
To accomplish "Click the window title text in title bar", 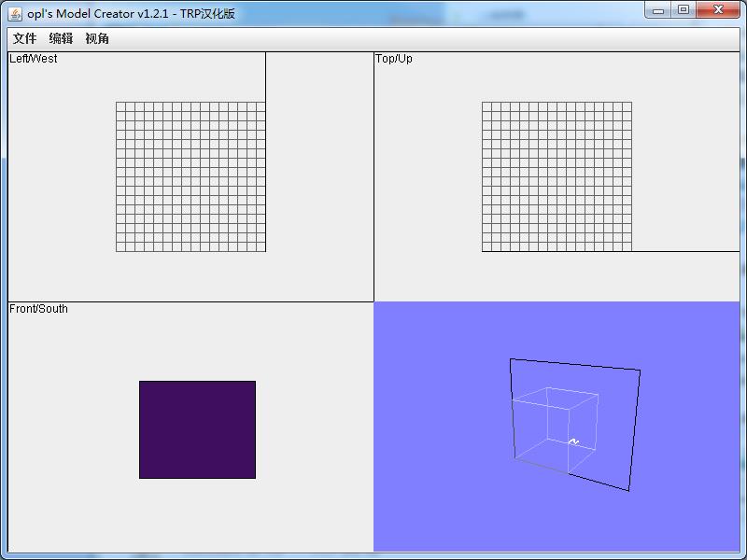I will tap(131, 13).
